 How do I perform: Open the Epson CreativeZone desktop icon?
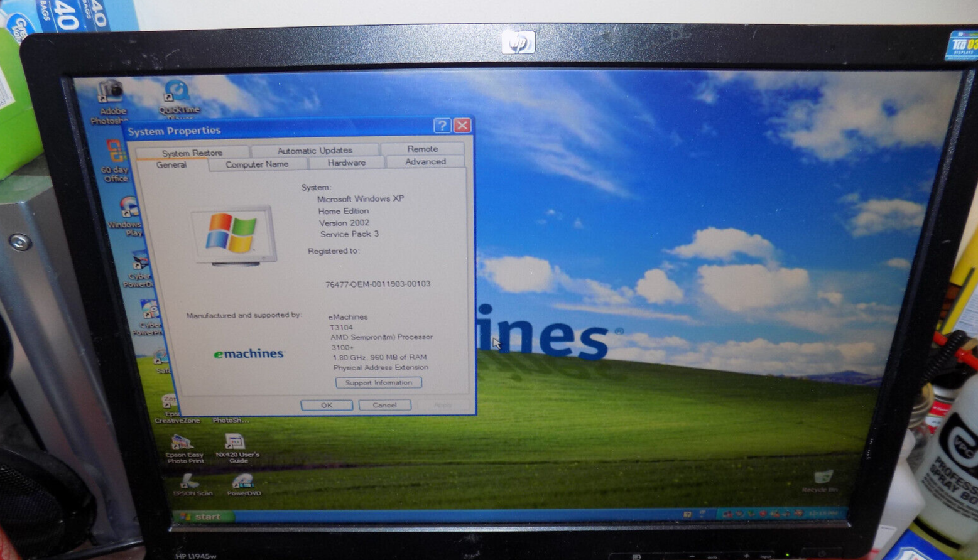(x=173, y=409)
